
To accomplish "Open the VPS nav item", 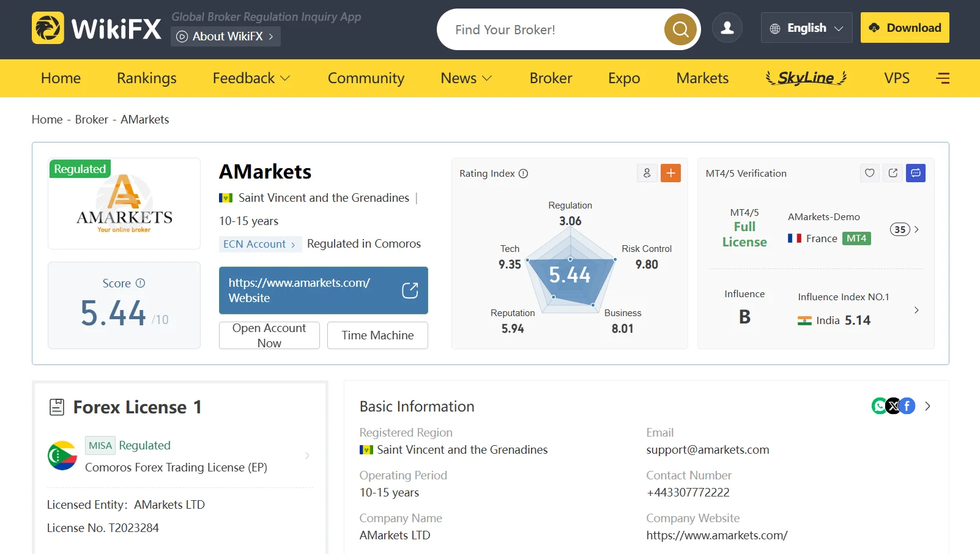I will point(897,78).
